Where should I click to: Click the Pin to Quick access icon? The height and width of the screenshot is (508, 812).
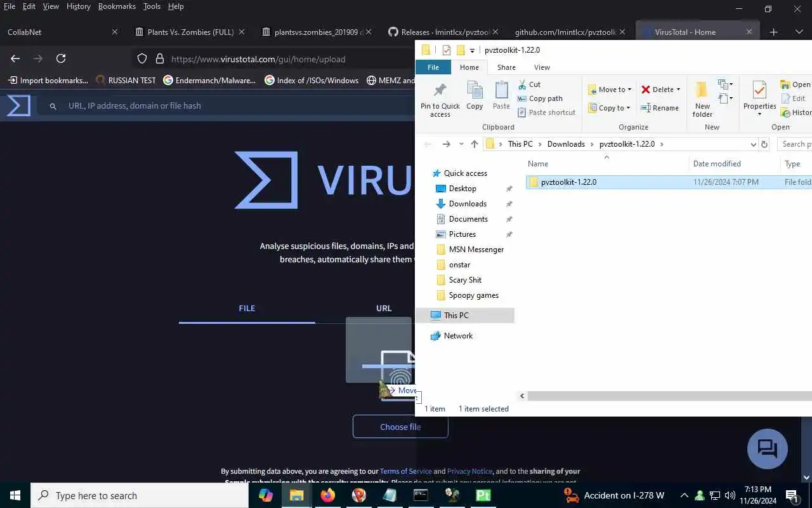(x=440, y=100)
